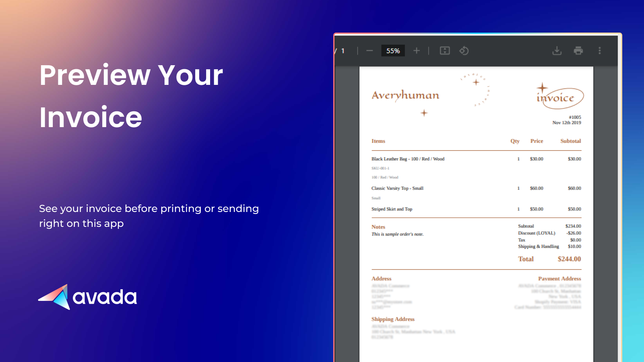Click the Averyhuman brand name
The image size is (644, 362).
tap(405, 96)
